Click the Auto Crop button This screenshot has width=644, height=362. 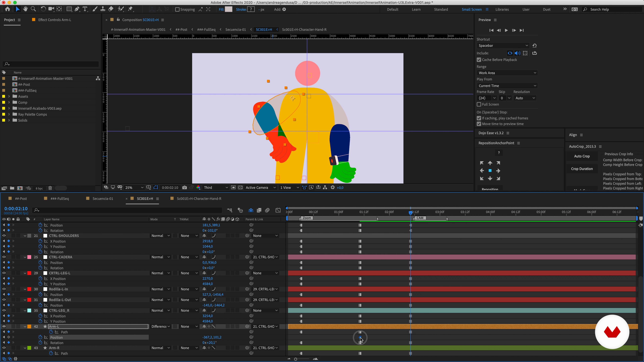582,156
